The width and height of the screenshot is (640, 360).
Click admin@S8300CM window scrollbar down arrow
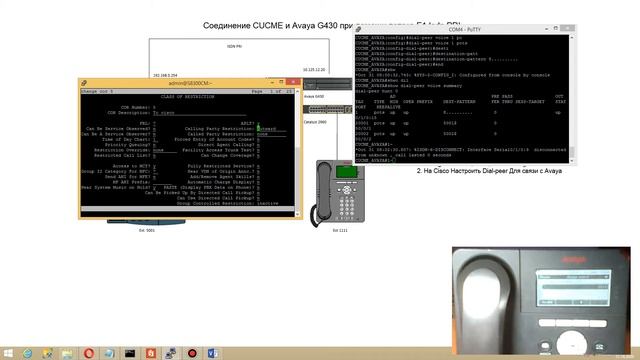[297, 214]
